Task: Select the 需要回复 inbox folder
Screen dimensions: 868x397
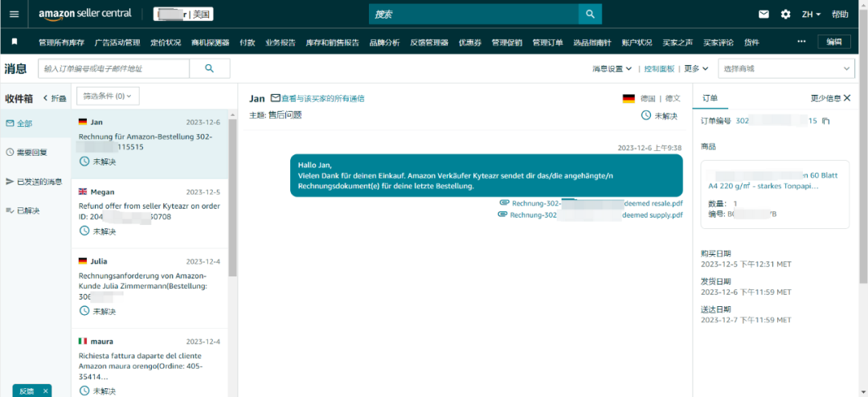Action: tap(31, 152)
